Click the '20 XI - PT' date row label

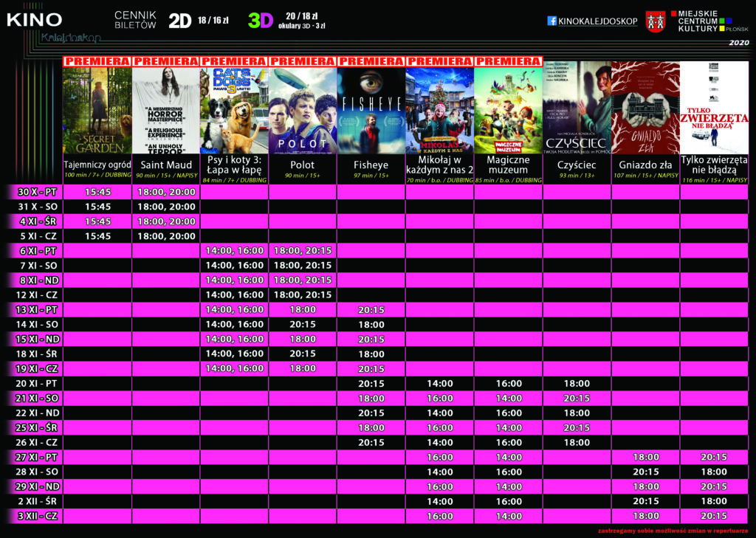click(x=37, y=383)
